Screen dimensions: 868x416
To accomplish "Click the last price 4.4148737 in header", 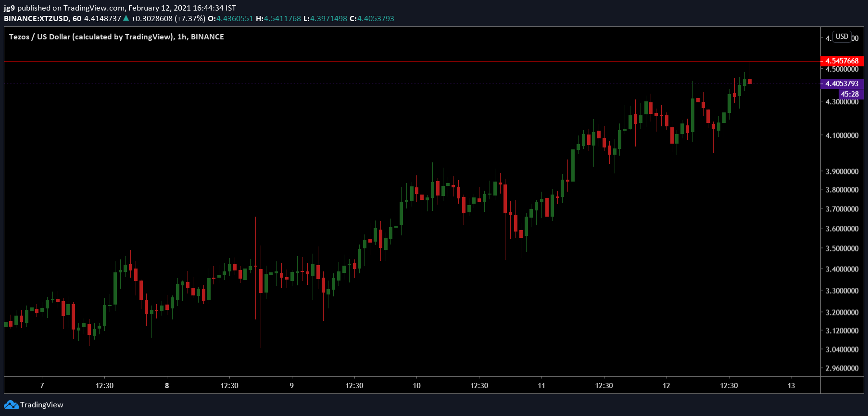I will 102,19.
